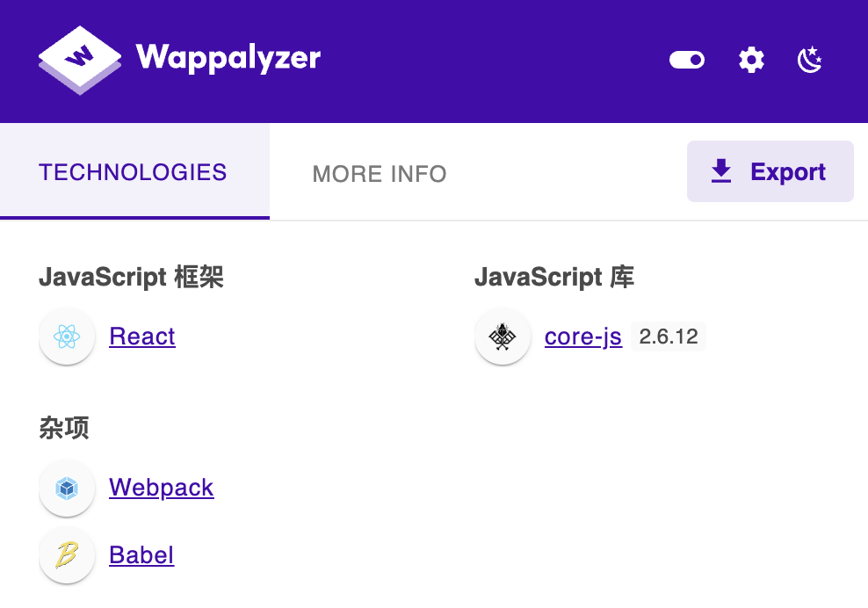Switch to dark mode with moon icon
The width and height of the screenshot is (868, 608).
pyautogui.click(x=810, y=60)
